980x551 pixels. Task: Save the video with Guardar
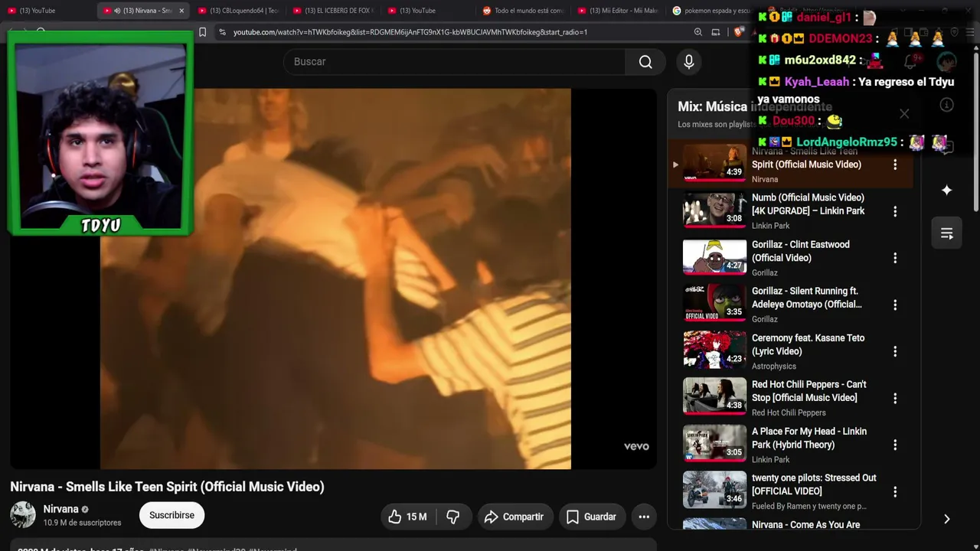[592, 517]
